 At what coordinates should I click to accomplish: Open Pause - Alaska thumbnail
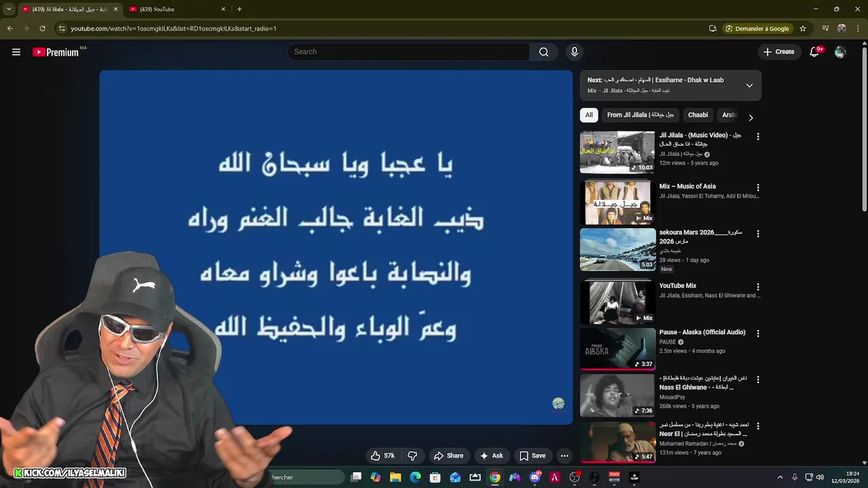coord(617,348)
